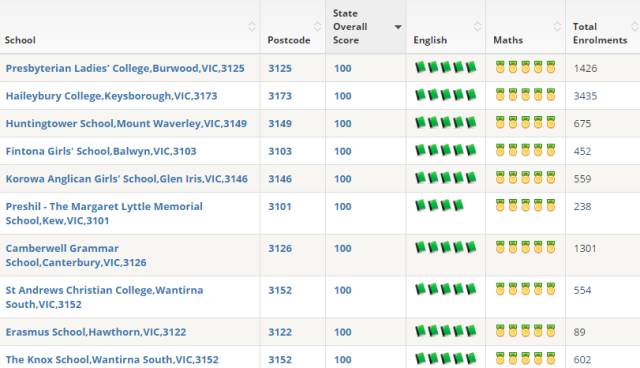Image resolution: width=640 pixels, height=368 pixels.
Task: Select Korowa Anglican Girls' School link
Action: pos(127,179)
